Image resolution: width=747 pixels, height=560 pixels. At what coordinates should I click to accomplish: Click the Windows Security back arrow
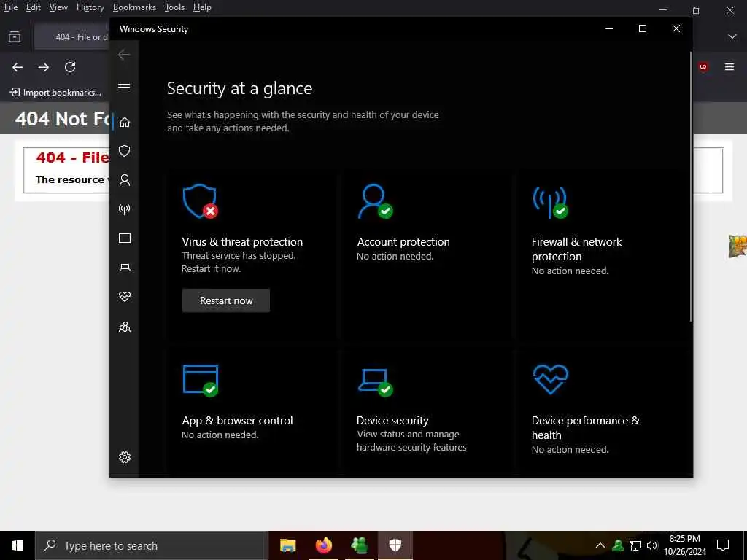point(124,54)
